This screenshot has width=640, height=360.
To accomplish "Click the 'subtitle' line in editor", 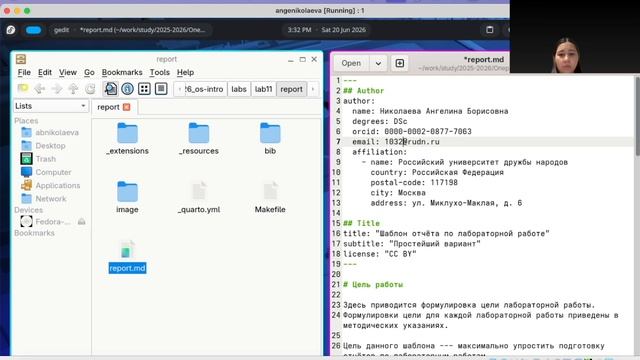I will click(x=411, y=244).
